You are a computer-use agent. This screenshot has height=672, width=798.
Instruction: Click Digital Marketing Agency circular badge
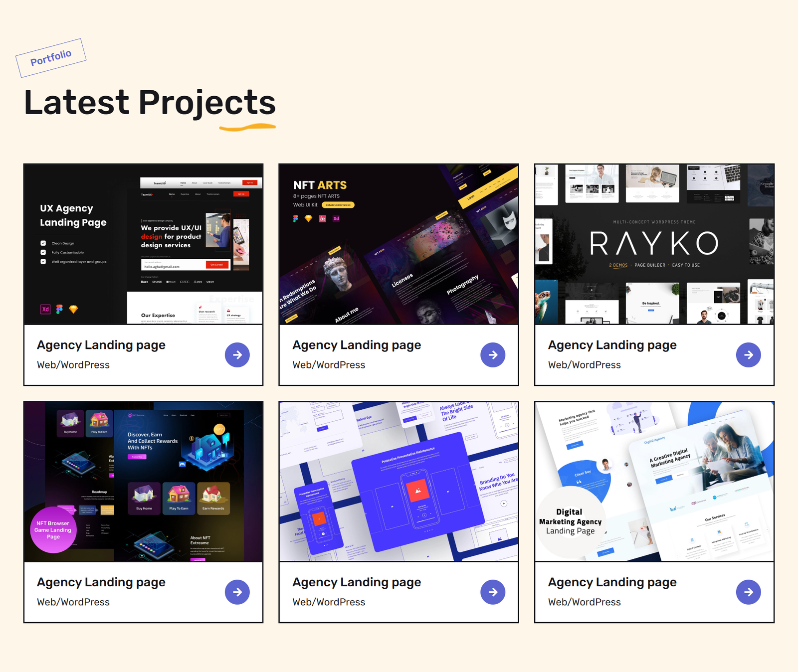(x=570, y=521)
